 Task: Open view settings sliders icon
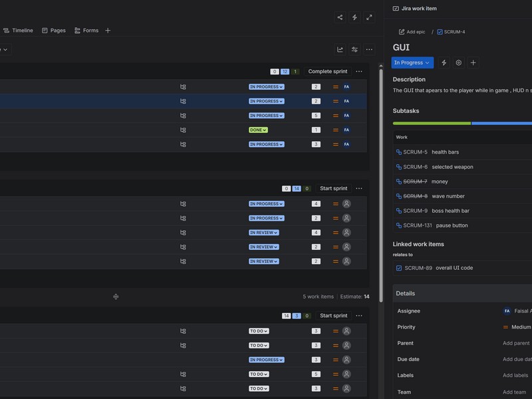(x=354, y=49)
